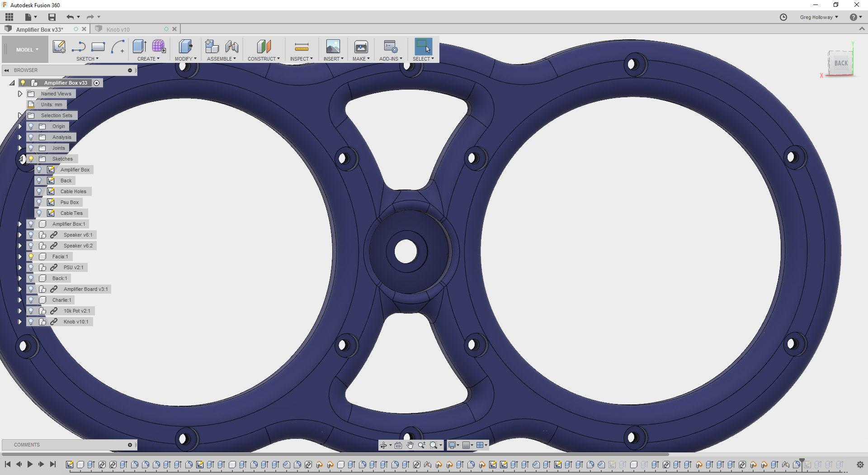Play the timeline forward

point(30,464)
